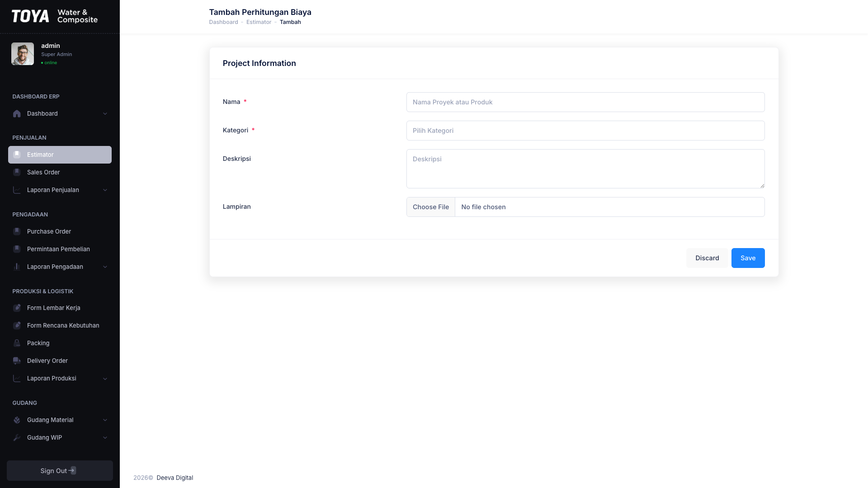Click the 'Tambah' breadcrumb text
The image size is (868, 488).
click(290, 22)
